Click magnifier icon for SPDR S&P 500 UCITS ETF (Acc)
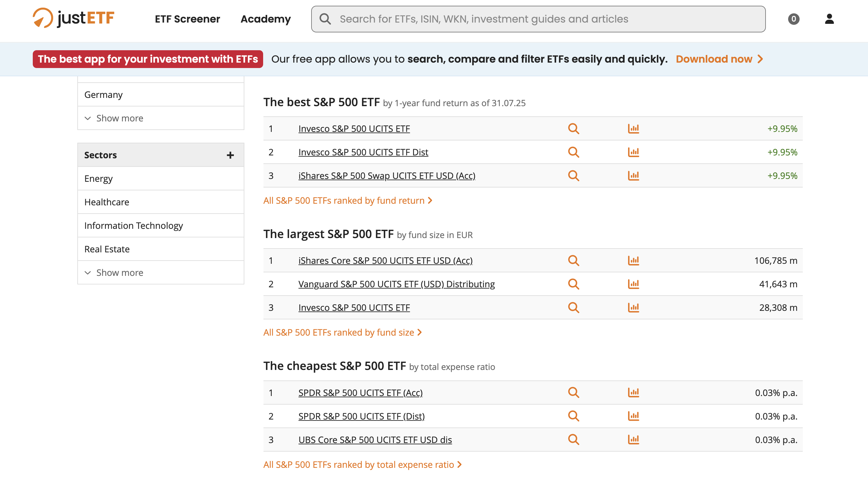 (x=573, y=393)
